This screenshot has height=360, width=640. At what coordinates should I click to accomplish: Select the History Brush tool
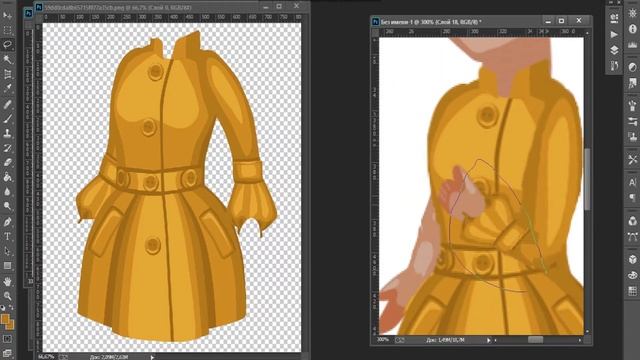pos(7,148)
